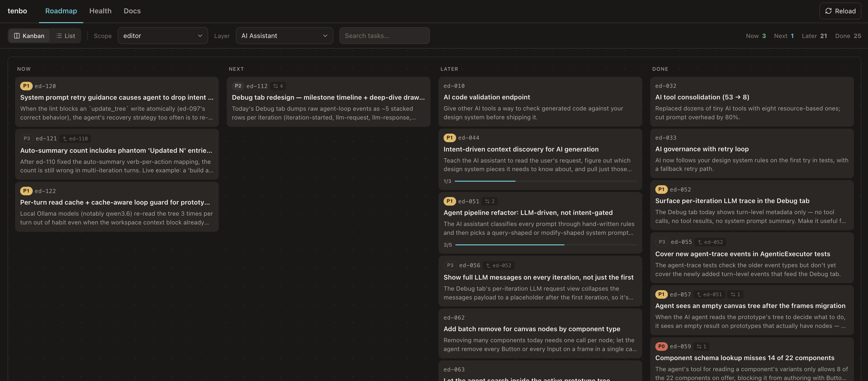The width and height of the screenshot is (868, 381).
Task: Focus the Search tasks field
Action: [x=384, y=36]
